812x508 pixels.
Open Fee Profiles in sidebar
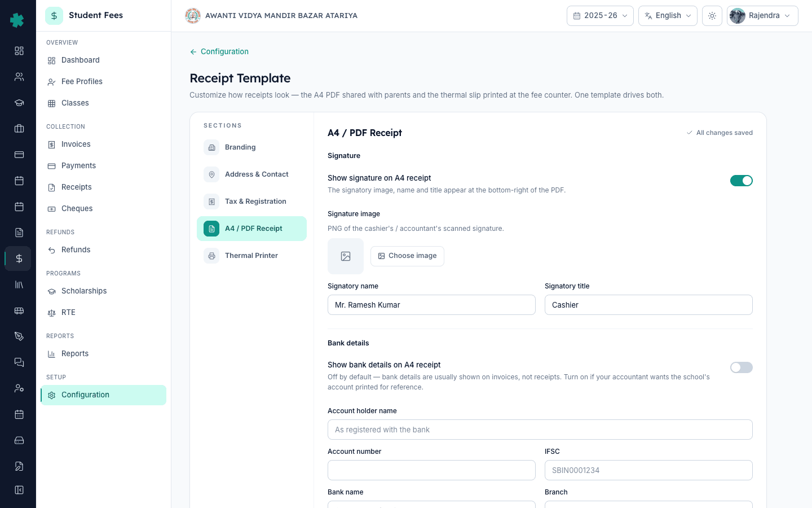click(x=103, y=82)
